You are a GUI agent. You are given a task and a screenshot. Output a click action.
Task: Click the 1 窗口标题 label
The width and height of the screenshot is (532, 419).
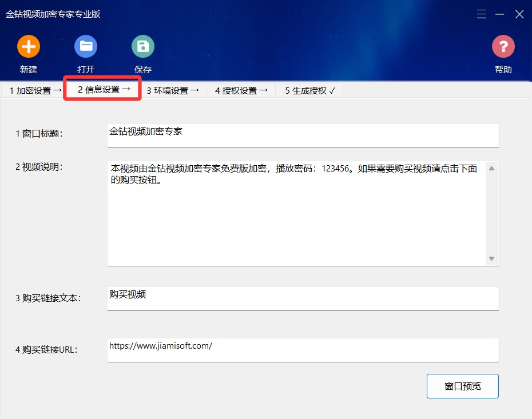pyautogui.click(x=39, y=134)
